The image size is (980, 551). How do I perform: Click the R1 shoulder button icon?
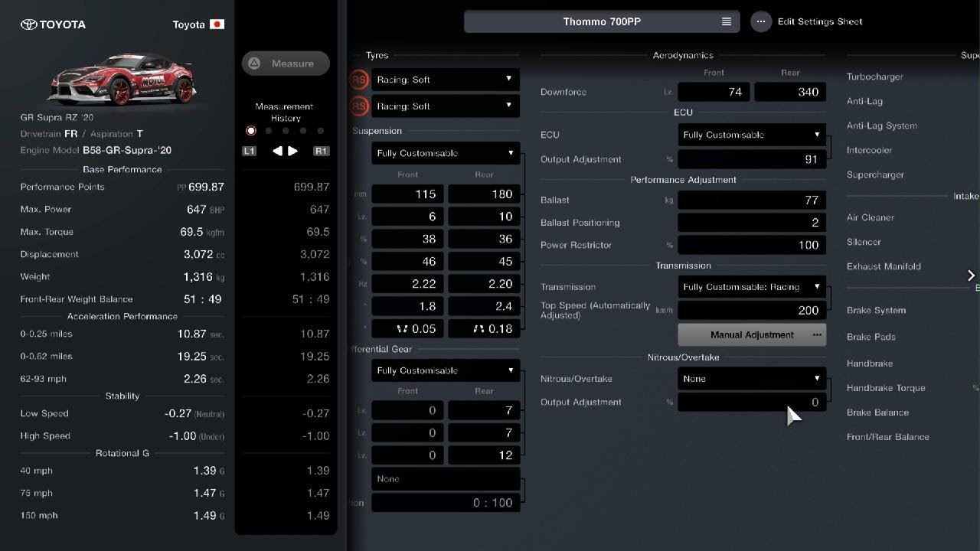coord(321,151)
